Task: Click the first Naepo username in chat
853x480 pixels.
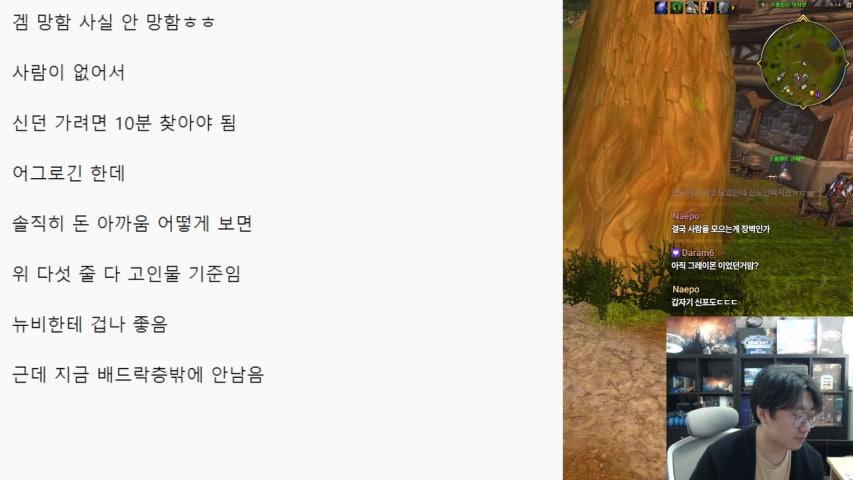Action: 685,216
